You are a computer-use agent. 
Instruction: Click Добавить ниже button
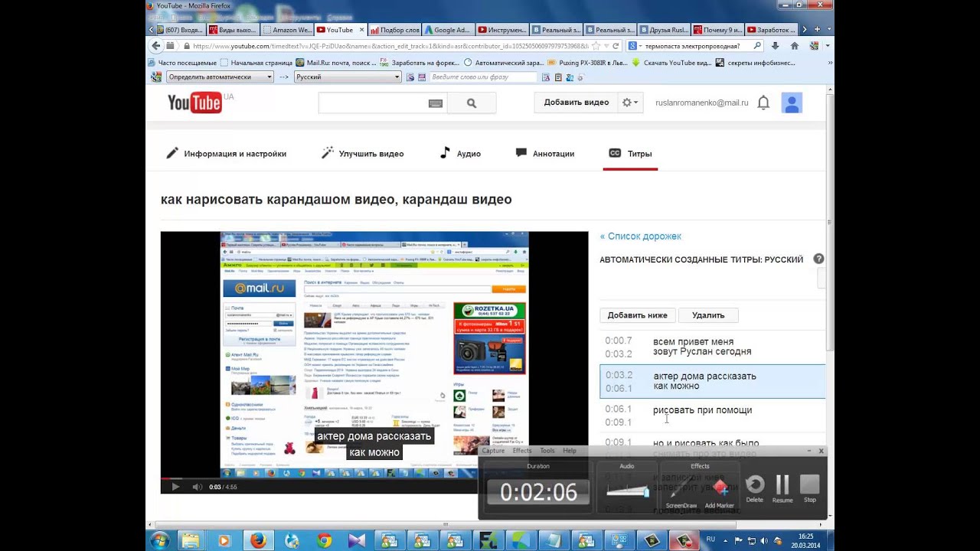pos(637,315)
